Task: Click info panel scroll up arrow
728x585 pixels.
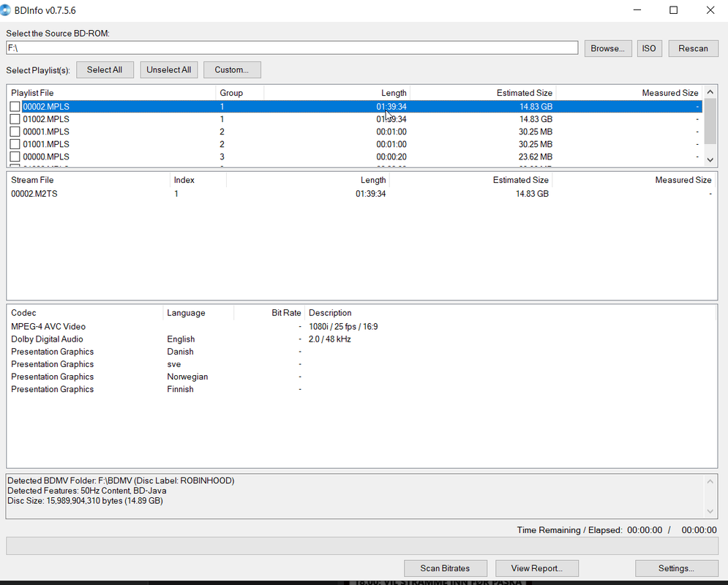Action: [710, 482]
